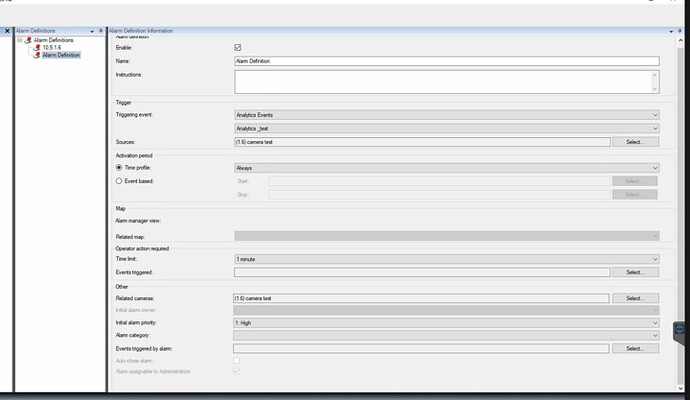The image size is (690, 400).
Task: Click the Name text field
Action: click(x=445, y=61)
